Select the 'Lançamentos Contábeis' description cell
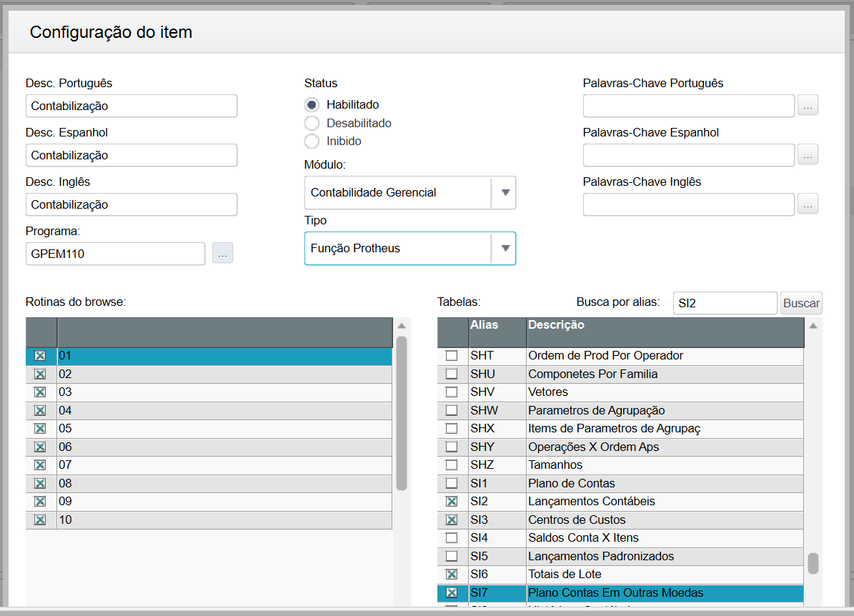This screenshot has width=854, height=616. coord(665,502)
